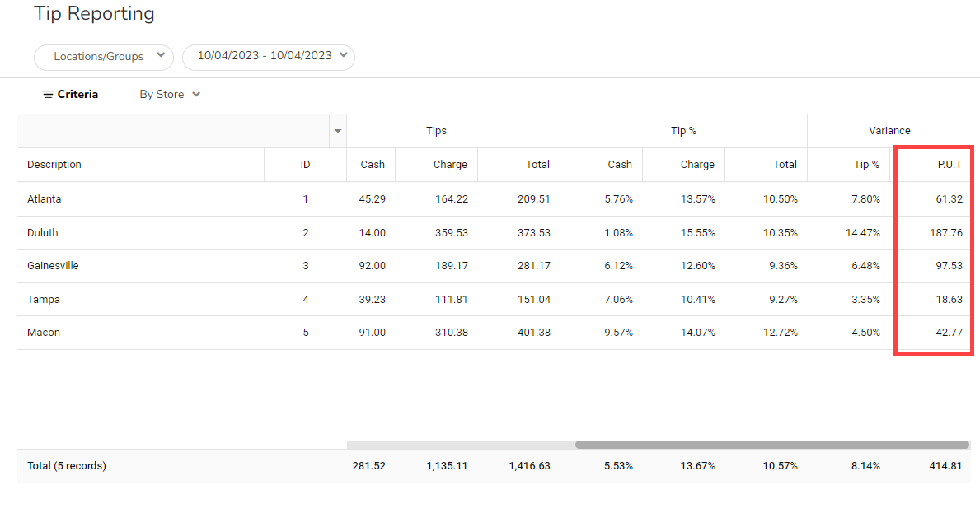The height and width of the screenshot is (513, 980).
Task: Click the column options arrow in the table header
Action: point(338,131)
